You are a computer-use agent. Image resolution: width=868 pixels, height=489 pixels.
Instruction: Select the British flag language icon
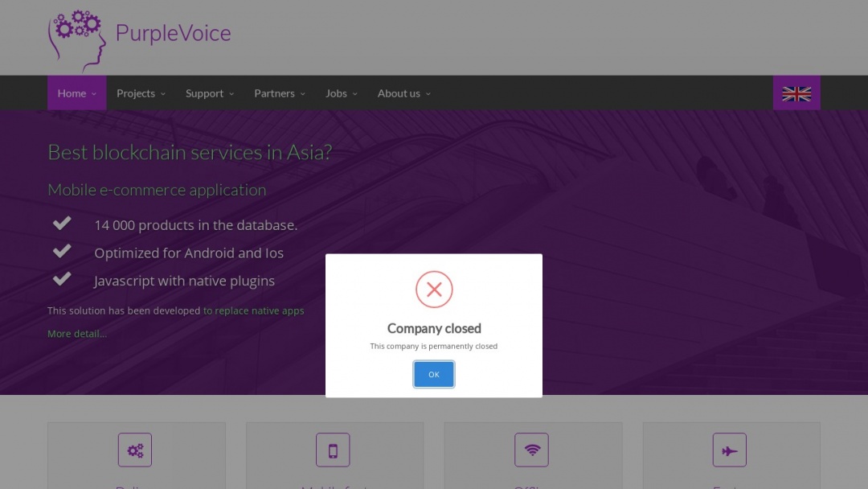pos(796,92)
